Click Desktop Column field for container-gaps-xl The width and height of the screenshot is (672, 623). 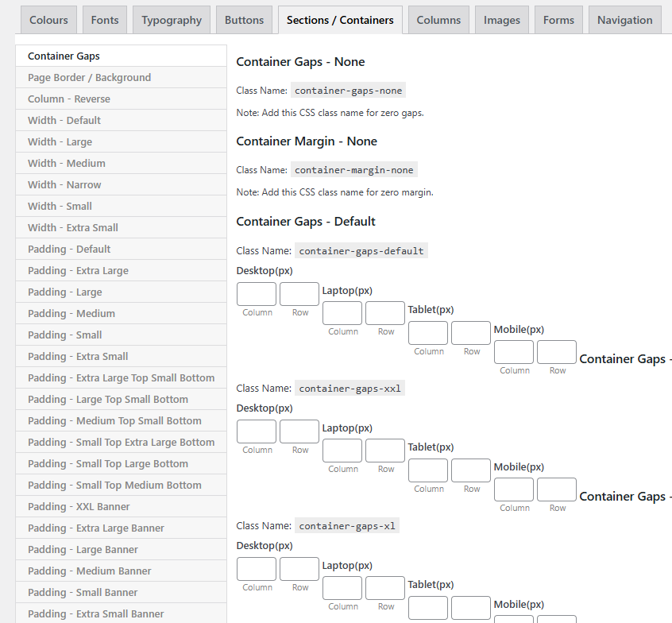tap(257, 569)
